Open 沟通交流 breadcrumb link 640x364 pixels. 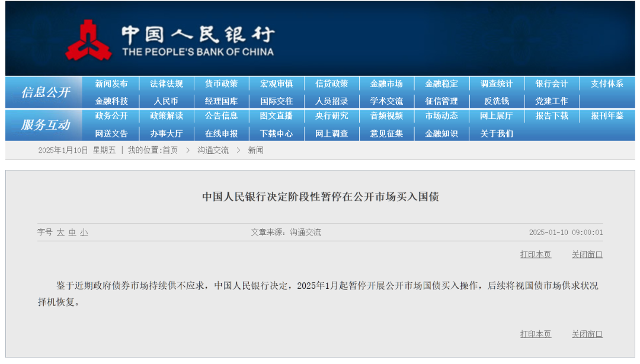(213, 150)
